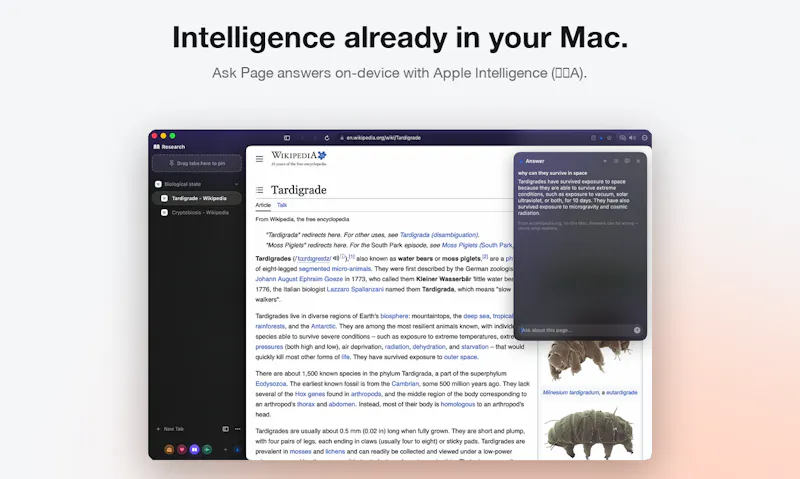Play the Tardigrades pronunciation audio icon
800x479 pixels.
[336, 258]
